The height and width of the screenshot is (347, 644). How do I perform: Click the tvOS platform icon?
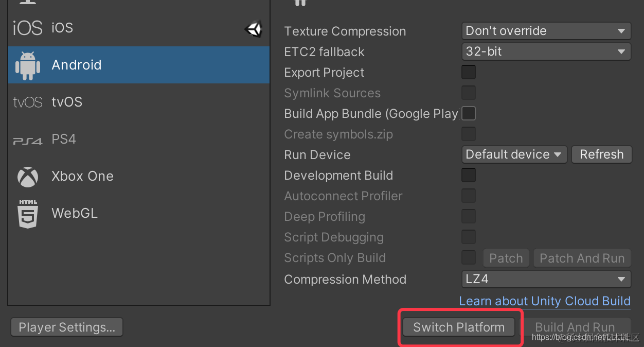(27, 102)
